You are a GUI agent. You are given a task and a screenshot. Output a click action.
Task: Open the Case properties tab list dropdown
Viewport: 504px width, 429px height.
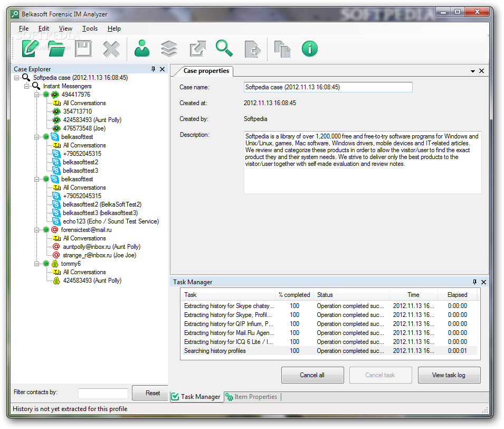tap(473, 71)
